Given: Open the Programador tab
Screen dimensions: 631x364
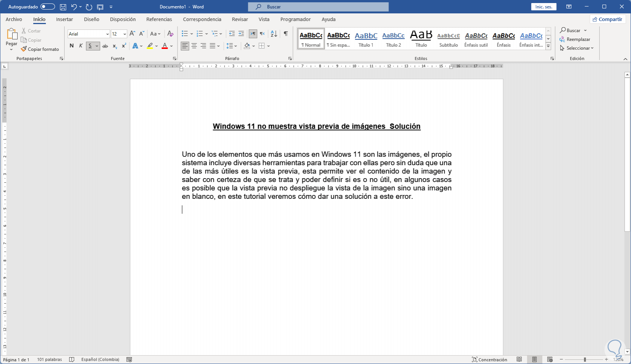Looking at the screenshot, I should click(296, 19).
